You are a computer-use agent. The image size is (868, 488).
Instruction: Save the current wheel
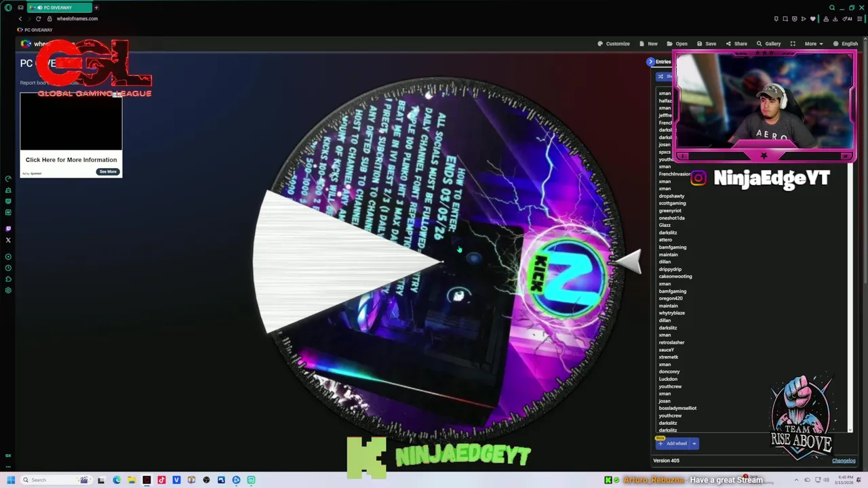(707, 43)
